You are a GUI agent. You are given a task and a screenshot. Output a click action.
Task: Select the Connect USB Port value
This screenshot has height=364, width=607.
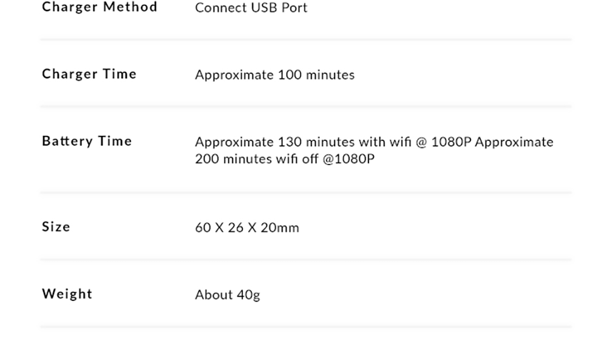click(x=251, y=8)
